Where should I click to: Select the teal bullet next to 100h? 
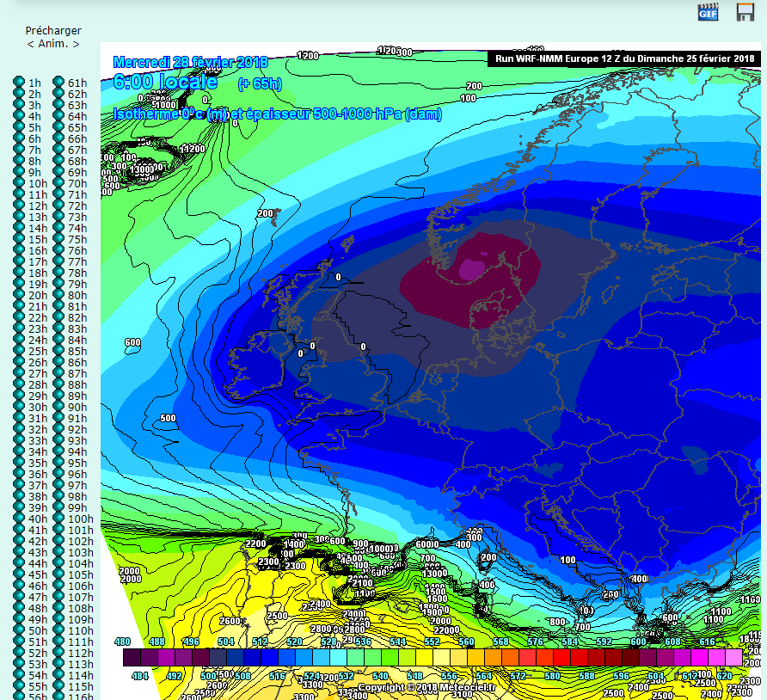coord(58,519)
